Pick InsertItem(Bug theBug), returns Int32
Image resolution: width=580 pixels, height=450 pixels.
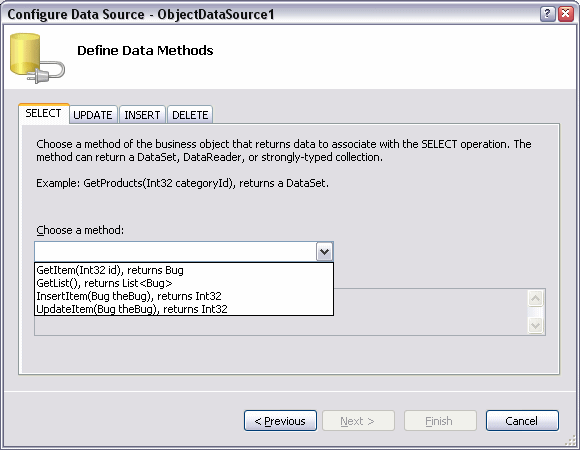[184, 296]
